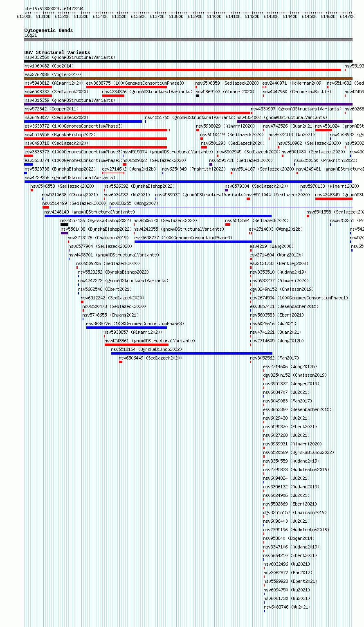Open nsv6083746 (Wu2021) variant
This screenshot has width=364, height=627.
pyautogui.click(x=286, y=607)
